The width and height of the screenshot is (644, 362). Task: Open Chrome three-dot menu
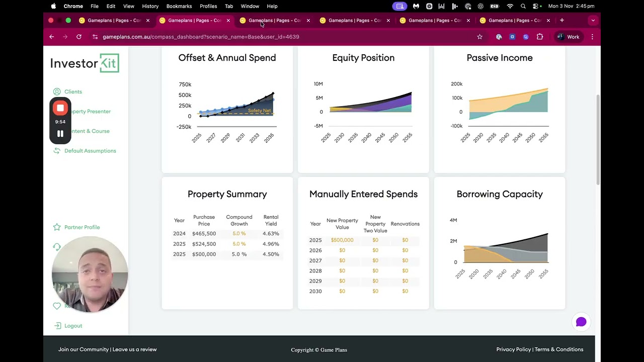pyautogui.click(x=592, y=37)
